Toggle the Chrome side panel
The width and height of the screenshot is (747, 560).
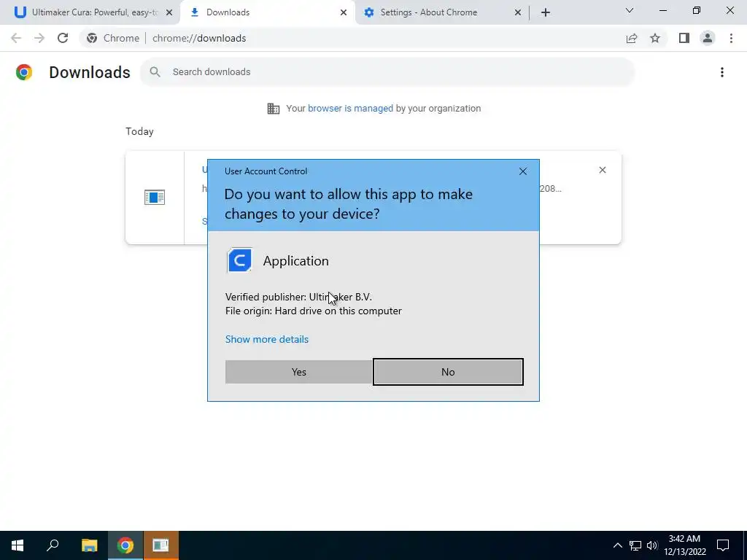[684, 38]
